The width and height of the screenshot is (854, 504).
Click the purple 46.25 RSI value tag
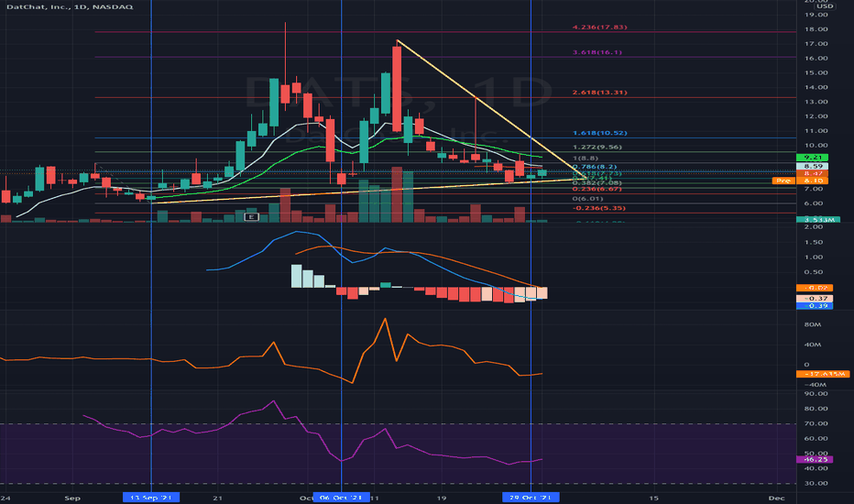point(815,459)
